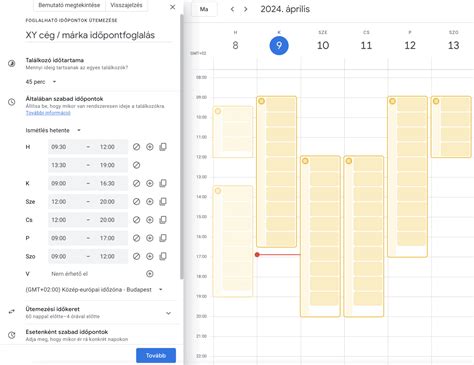Copy Friday (P) hours to all days
Screen dimensions: 474x365
(163, 238)
